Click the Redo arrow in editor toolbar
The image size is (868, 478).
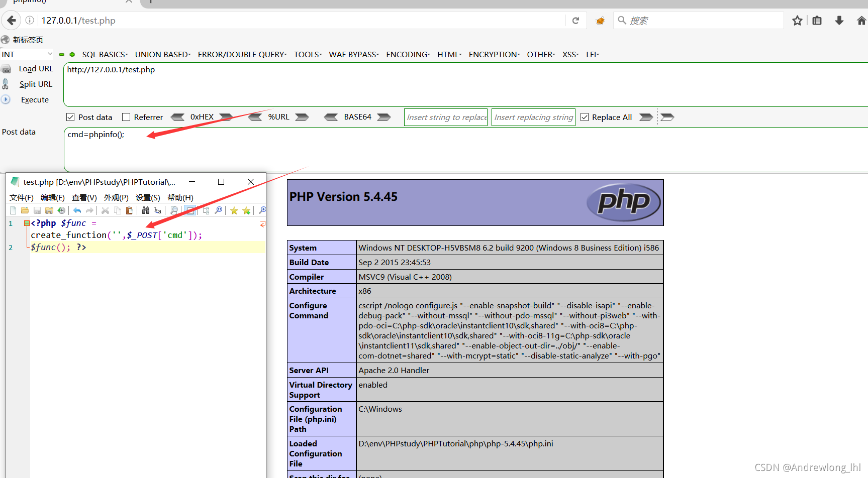click(x=89, y=210)
